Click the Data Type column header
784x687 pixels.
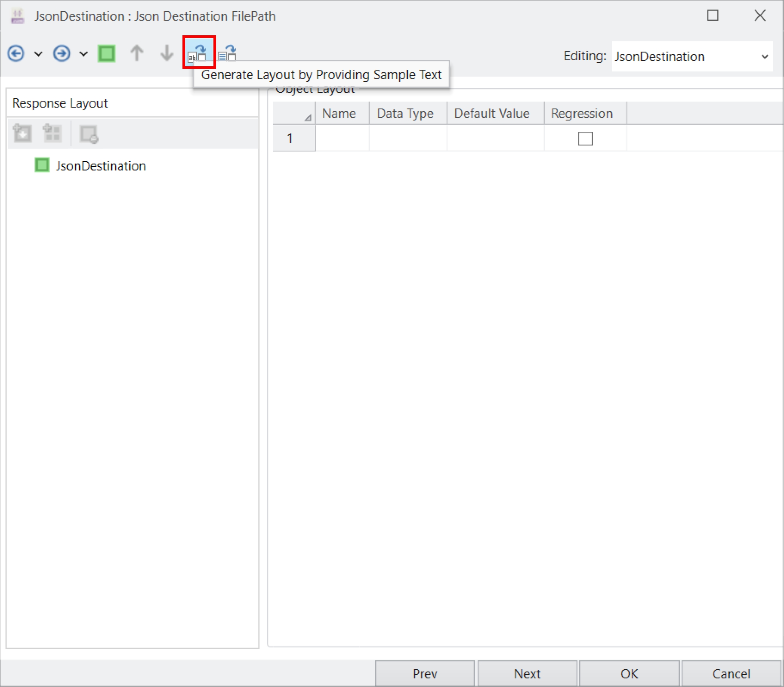408,113
